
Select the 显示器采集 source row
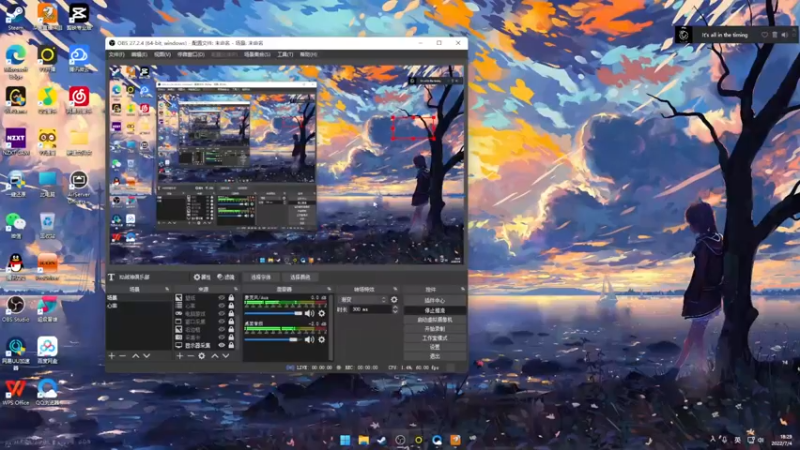coord(205,345)
